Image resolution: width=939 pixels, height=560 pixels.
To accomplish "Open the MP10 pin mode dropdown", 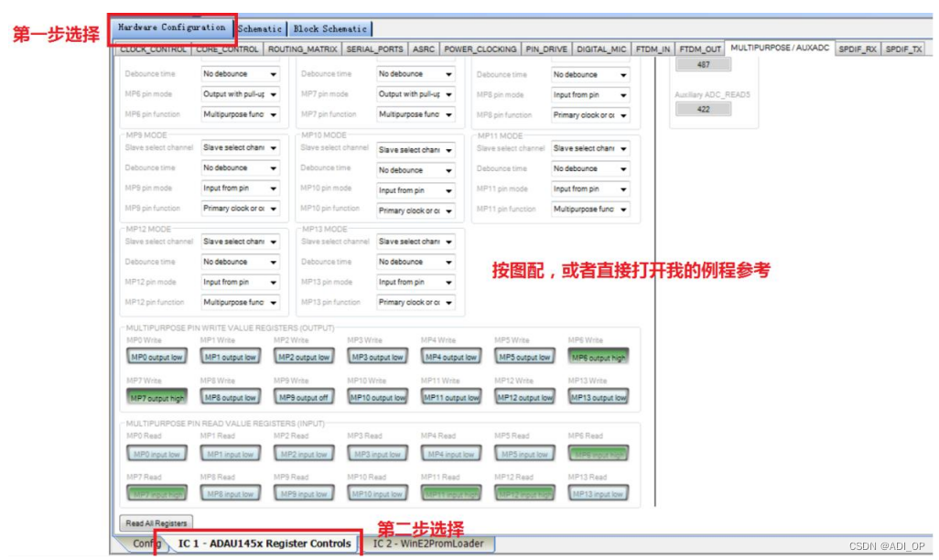I will point(416,190).
